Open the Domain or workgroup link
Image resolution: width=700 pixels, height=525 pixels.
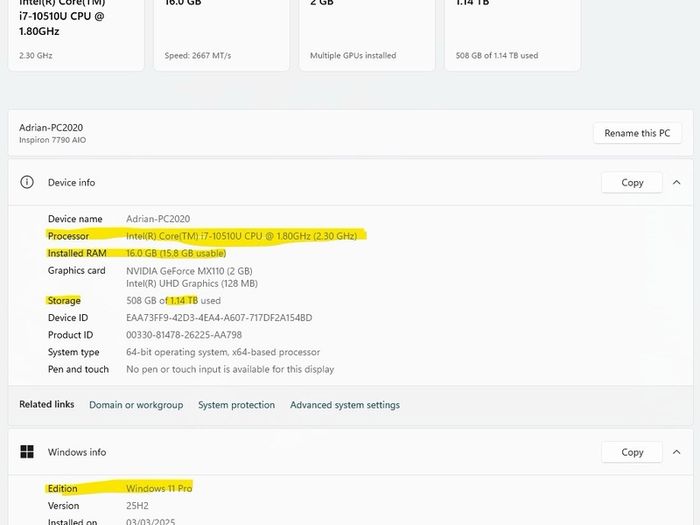136,405
